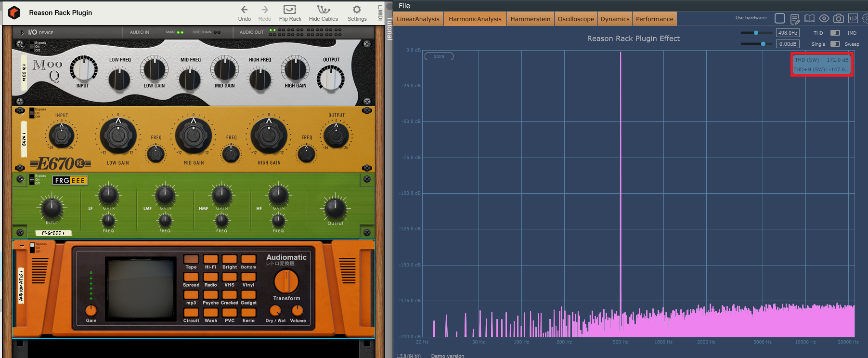Select the Radio effect on Audiomatic
This screenshot has width=868, height=358.
(210, 277)
